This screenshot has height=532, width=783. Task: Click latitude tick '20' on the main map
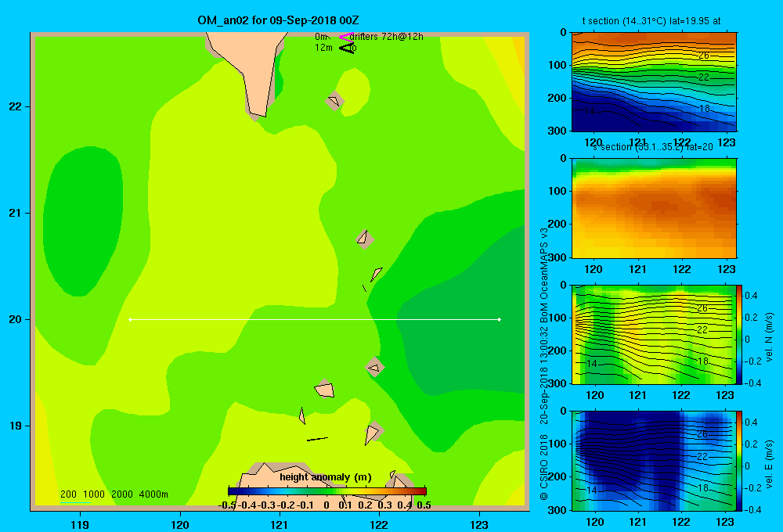[16, 319]
